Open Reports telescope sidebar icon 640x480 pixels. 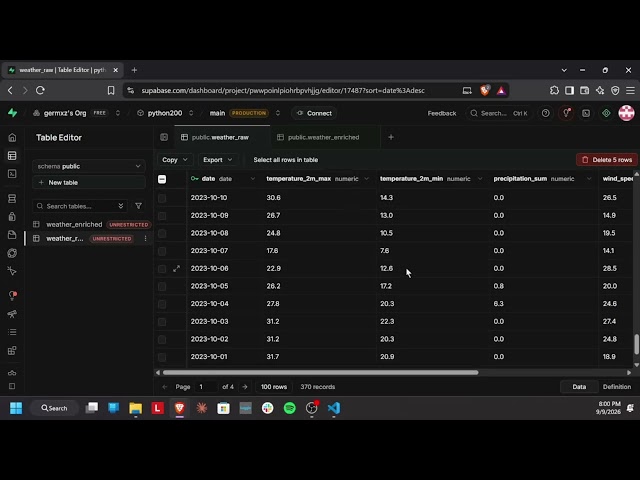12,314
